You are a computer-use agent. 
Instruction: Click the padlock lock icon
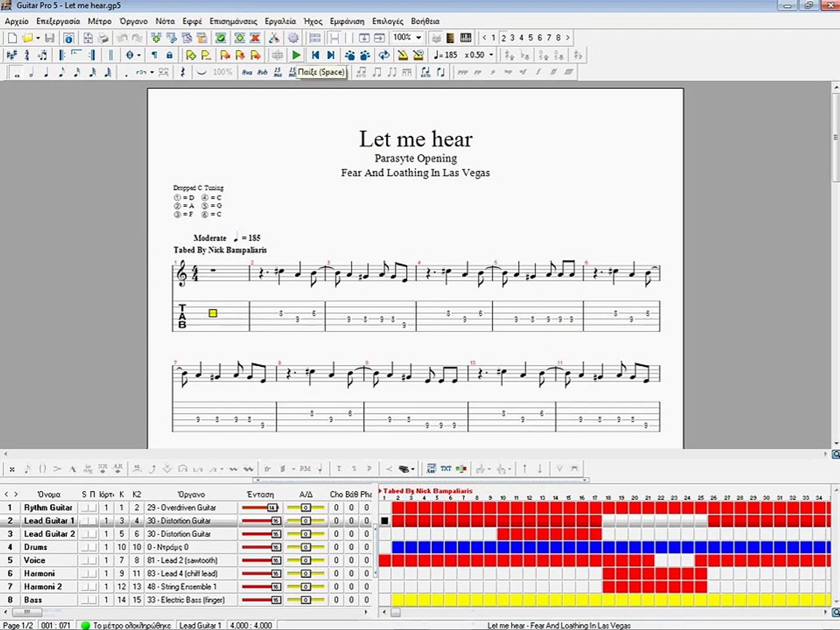click(x=169, y=55)
